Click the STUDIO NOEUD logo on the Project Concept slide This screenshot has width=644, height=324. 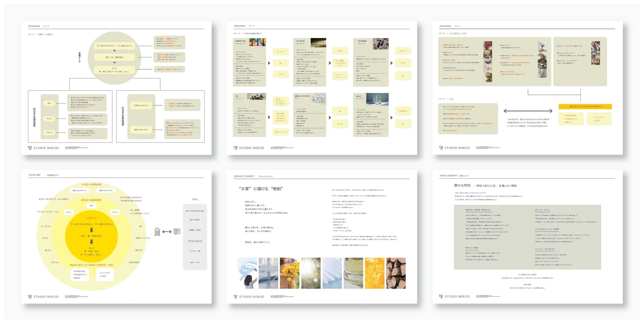point(249,296)
